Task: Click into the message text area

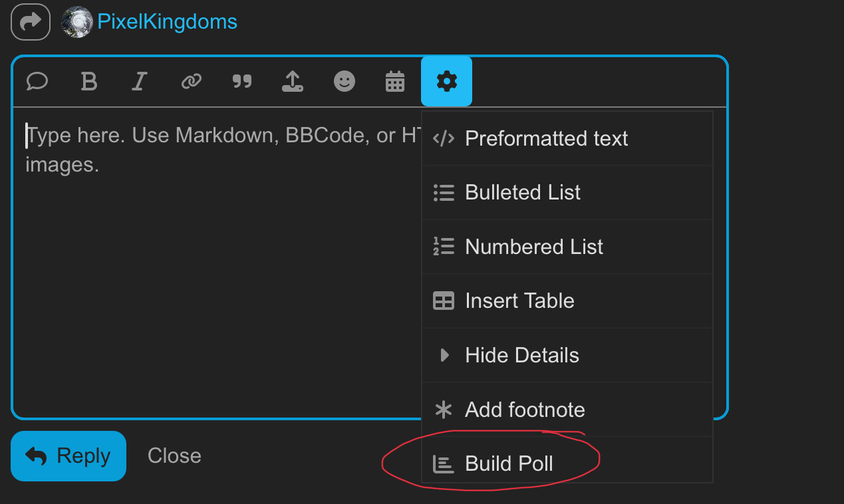Action: tap(217, 263)
